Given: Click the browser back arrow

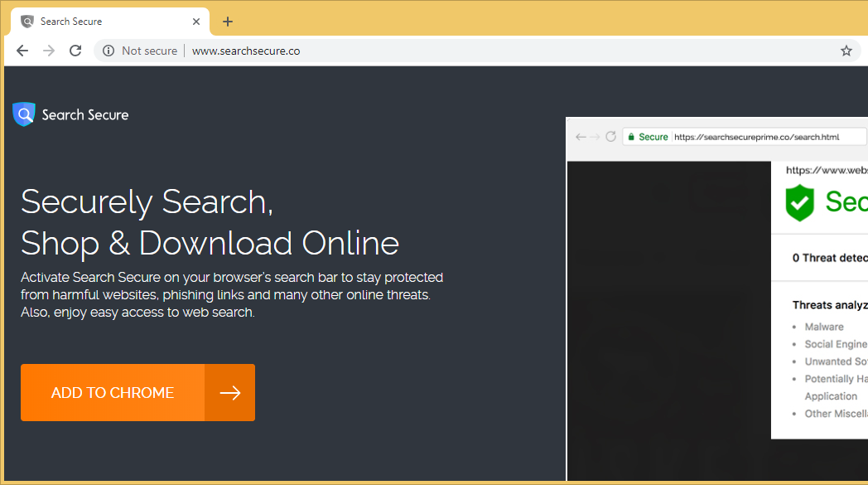Looking at the screenshot, I should pos(22,51).
